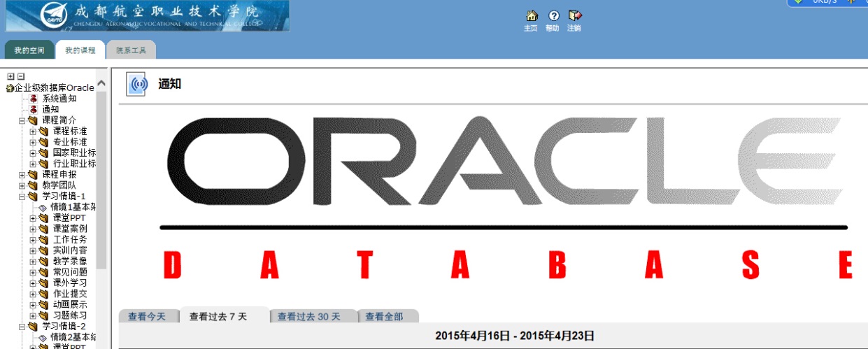
Task: Click the 教学团队 folder icon
Action: click(x=33, y=185)
